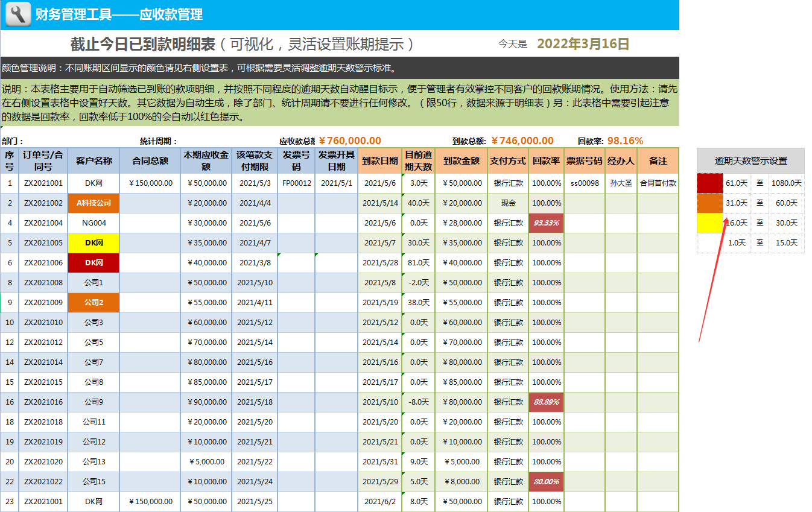
Task: Select the 到款金额 column header
Action: click(x=462, y=161)
